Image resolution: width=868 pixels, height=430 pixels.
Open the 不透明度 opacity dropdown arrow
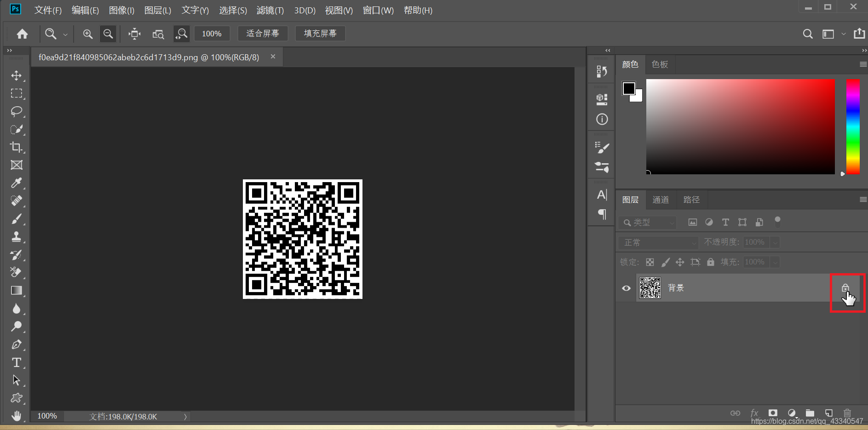coord(775,242)
